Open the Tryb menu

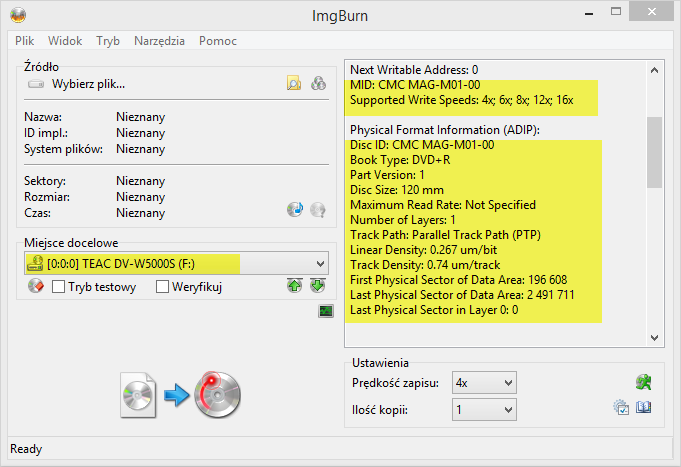point(108,41)
